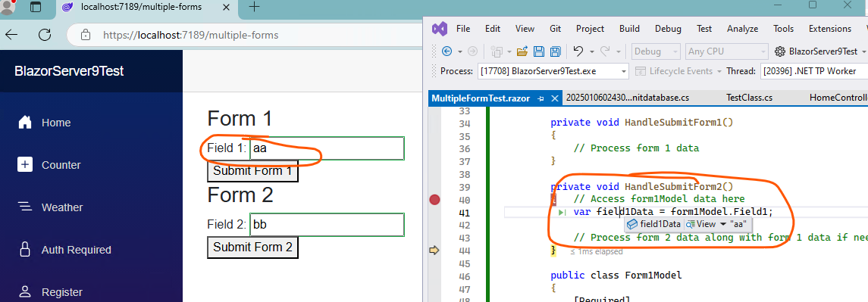Click the New Project toolbar icon

[497, 51]
